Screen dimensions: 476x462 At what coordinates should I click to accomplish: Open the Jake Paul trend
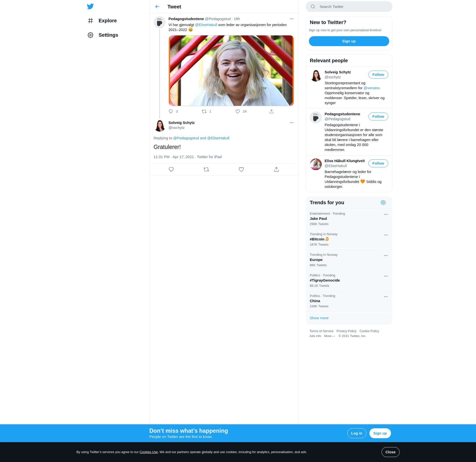pos(349,219)
